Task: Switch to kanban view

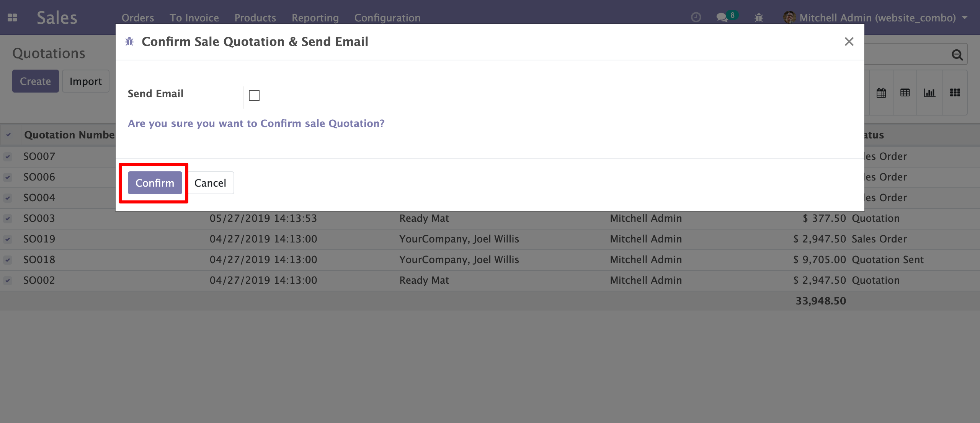Action: (955, 93)
